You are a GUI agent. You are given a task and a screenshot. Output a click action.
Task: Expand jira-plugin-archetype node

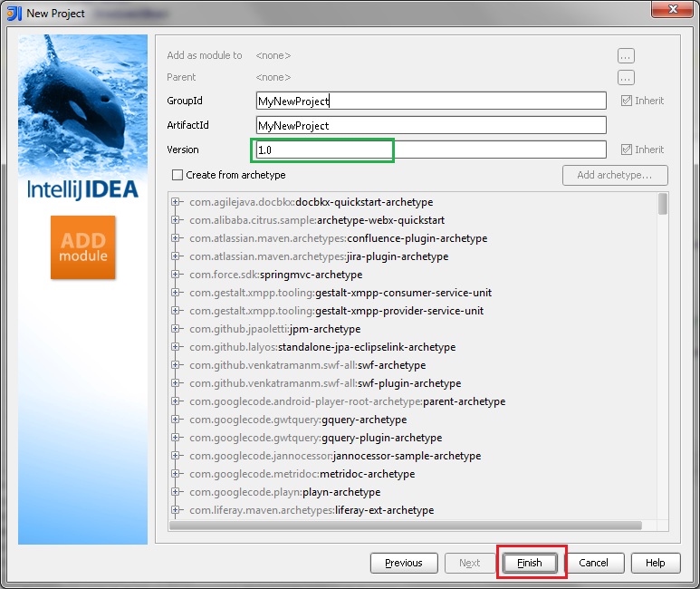click(x=175, y=256)
